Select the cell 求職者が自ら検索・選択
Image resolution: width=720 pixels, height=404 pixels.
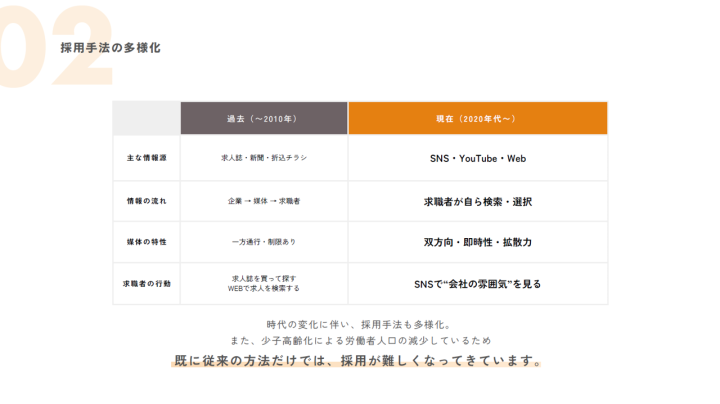click(478, 201)
